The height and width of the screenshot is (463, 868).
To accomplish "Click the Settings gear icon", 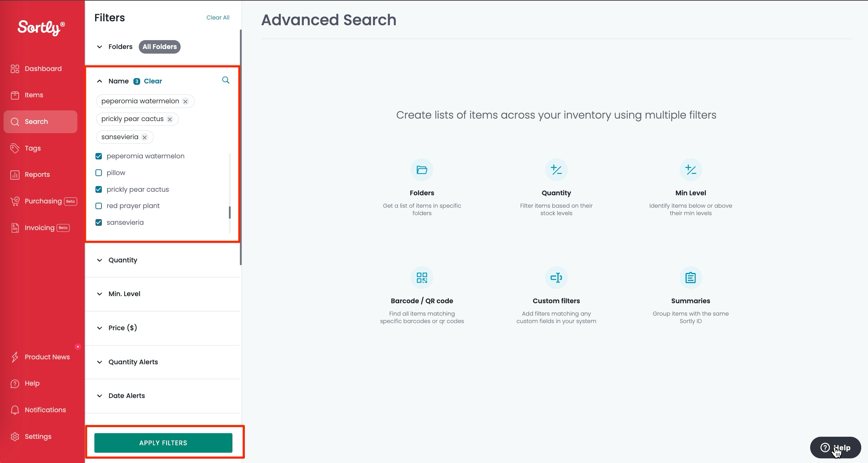I will [x=15, y=437].
